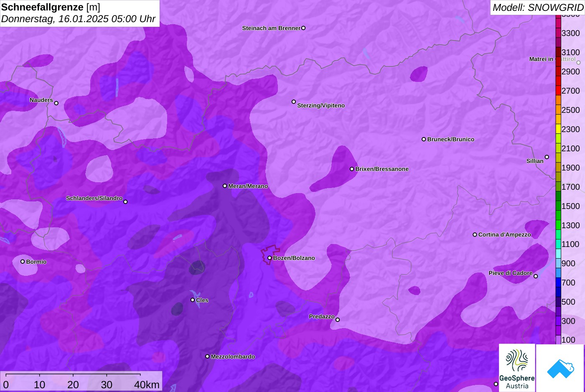The height and width of the screenshot is (392, 585).
Task: Click the Pieve di Cadore marker dot
Action: 536,276
